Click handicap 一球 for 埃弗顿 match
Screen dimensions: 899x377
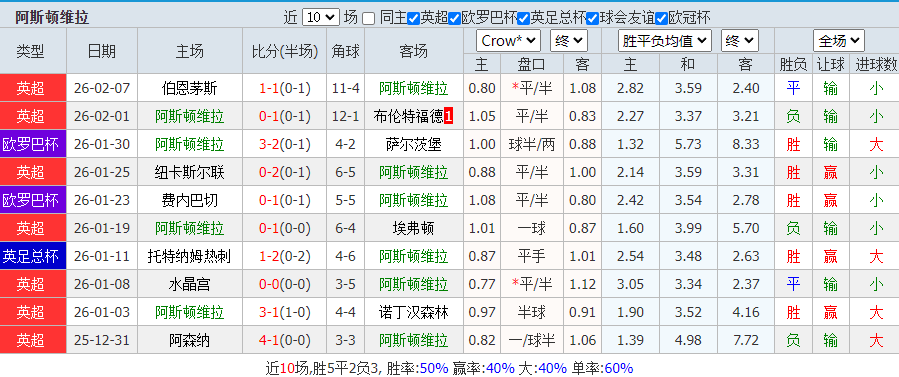pos(531,229)
